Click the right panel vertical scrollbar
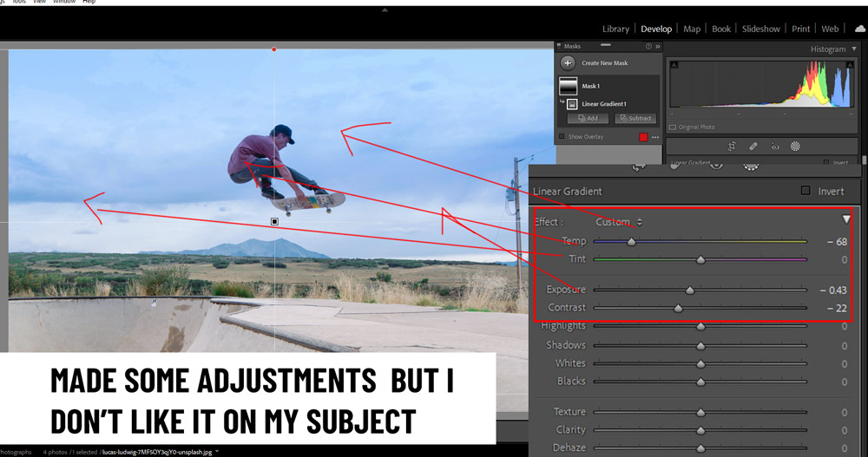The width and height of the screenshot is (868, 457). click(865, 160)
